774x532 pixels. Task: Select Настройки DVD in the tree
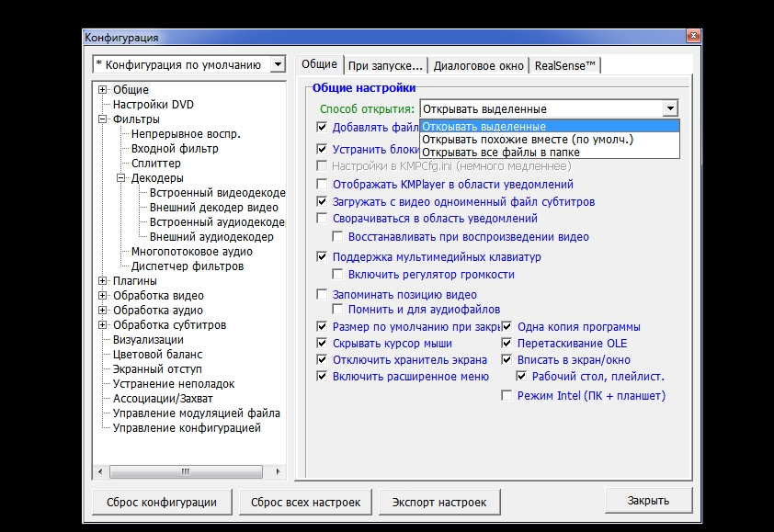click(x=153, y=105)
